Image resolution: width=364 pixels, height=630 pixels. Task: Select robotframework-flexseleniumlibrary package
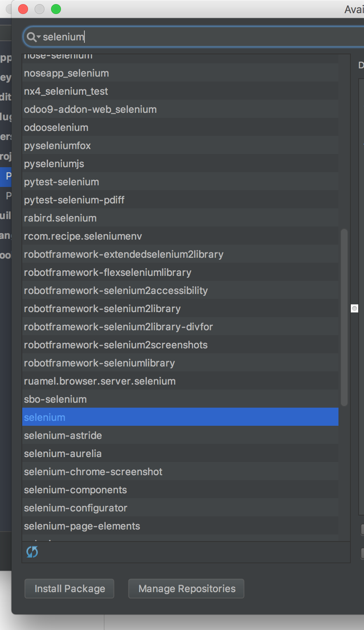(x=180, y=273)
